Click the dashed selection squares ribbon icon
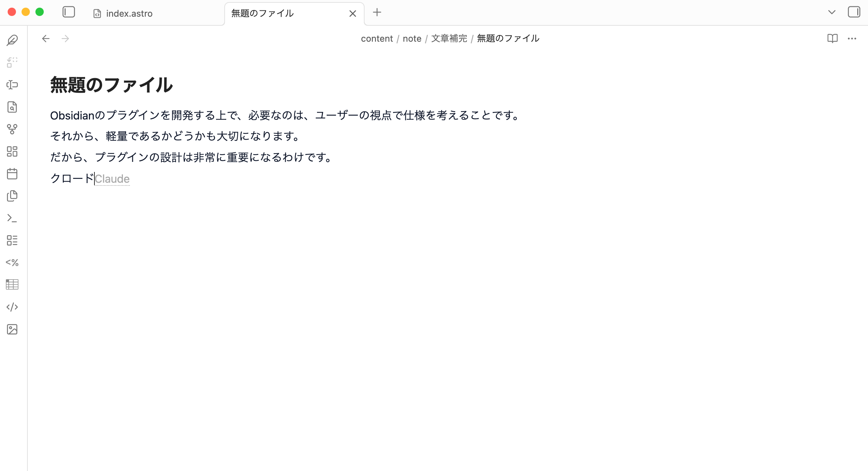The width and height of the screenshot is (868, 471). click(x=12, y=63)
